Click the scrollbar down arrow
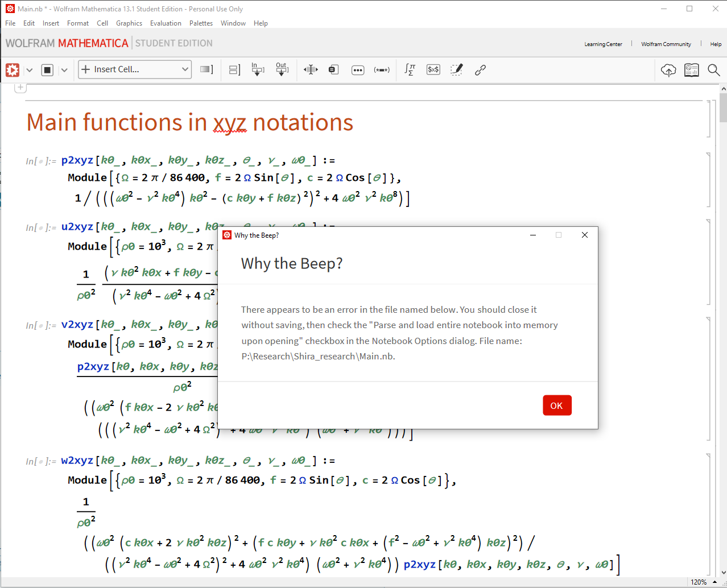Viewport: 727px width, 588px height. coord(723,573)
